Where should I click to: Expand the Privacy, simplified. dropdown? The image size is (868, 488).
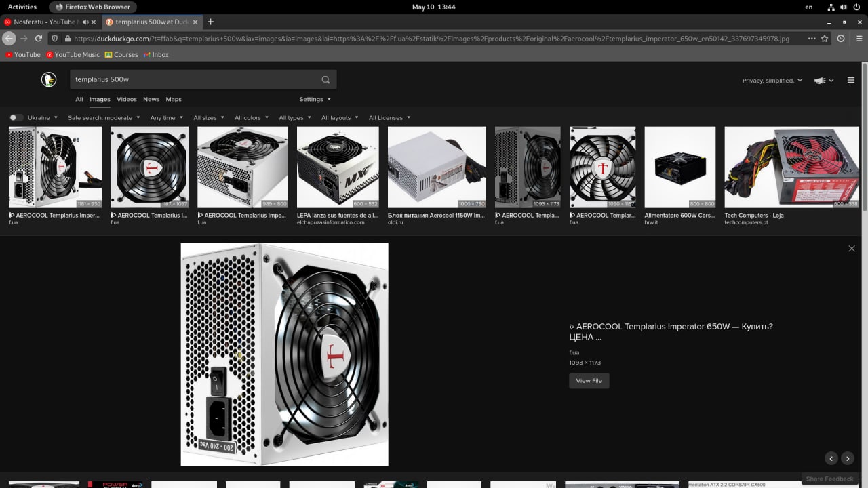pyautogui.click(x=772, y=80)
